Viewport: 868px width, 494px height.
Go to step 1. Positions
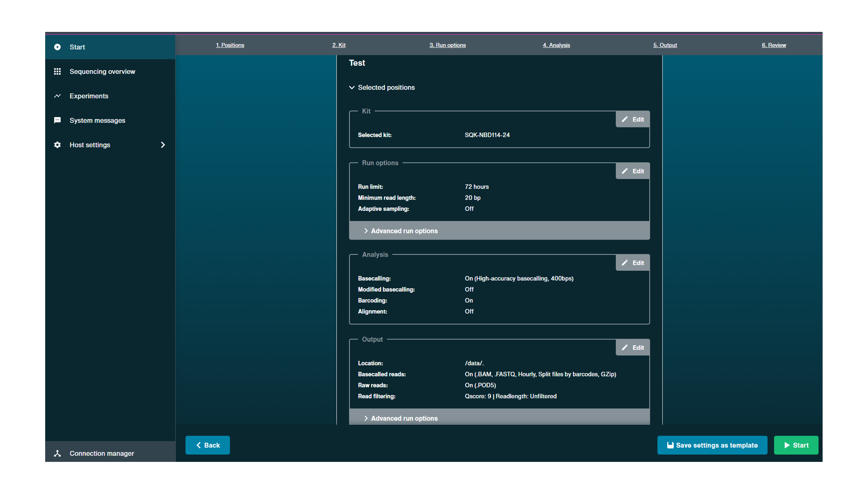(x=230, y=45)
